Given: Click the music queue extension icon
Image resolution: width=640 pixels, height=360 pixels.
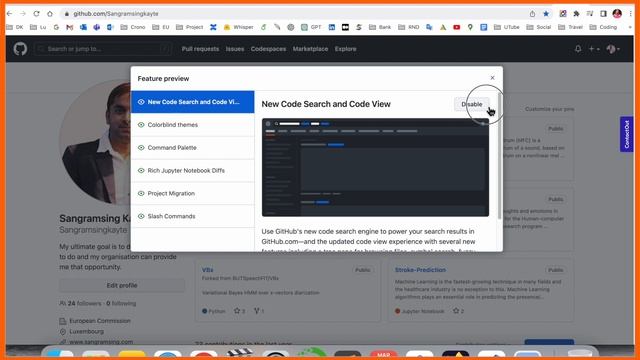Looking at the screenshot, I should pyautogui.click(x=590, y=13).
